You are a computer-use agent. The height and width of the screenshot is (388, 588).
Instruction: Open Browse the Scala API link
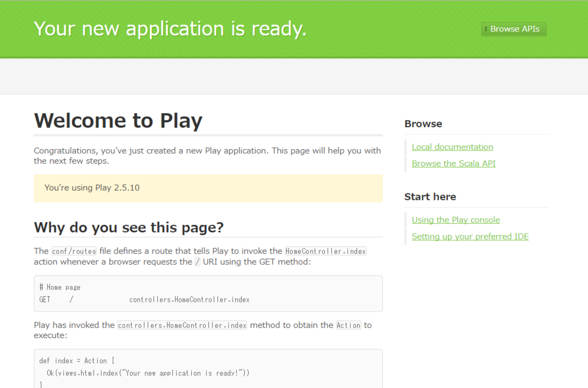(454, 164)
